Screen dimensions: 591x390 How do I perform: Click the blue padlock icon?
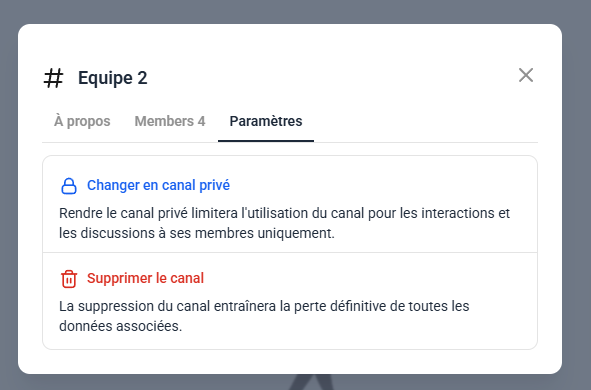click(x=69, y=186)
